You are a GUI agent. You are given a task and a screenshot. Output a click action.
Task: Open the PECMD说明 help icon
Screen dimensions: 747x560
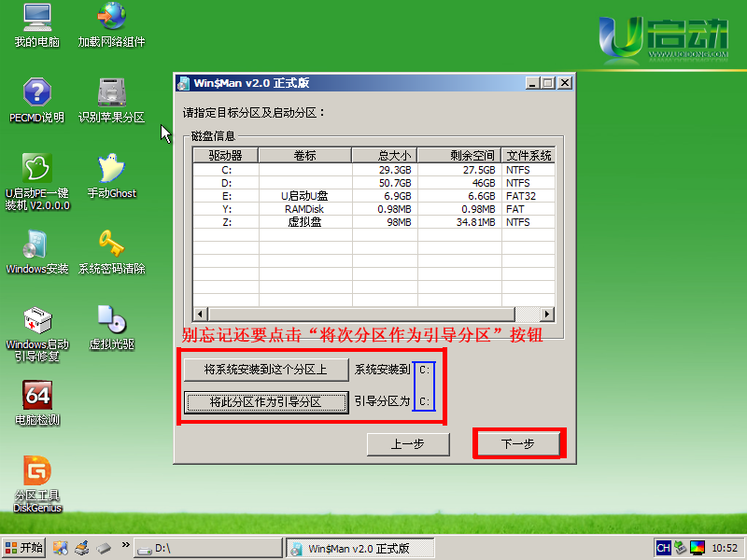37,101
